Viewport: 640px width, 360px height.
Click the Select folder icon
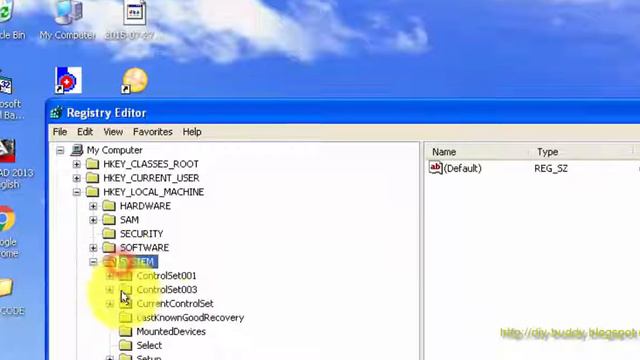point(126,345)
